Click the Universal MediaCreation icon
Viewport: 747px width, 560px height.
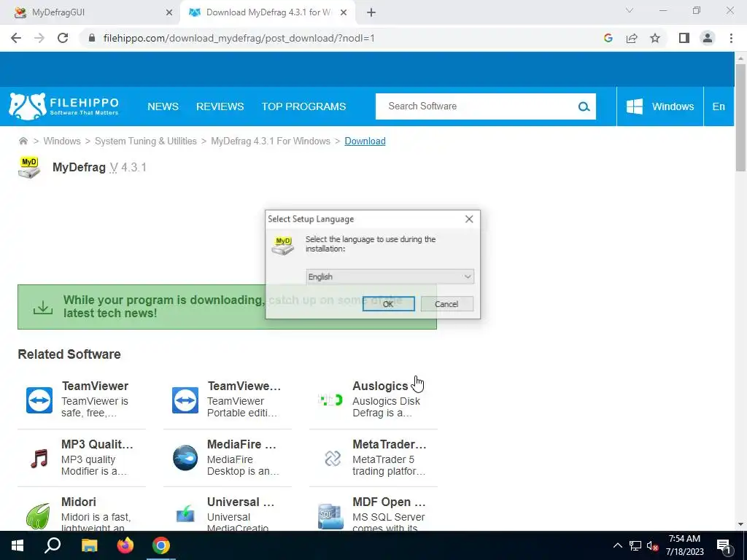[185, 516]
